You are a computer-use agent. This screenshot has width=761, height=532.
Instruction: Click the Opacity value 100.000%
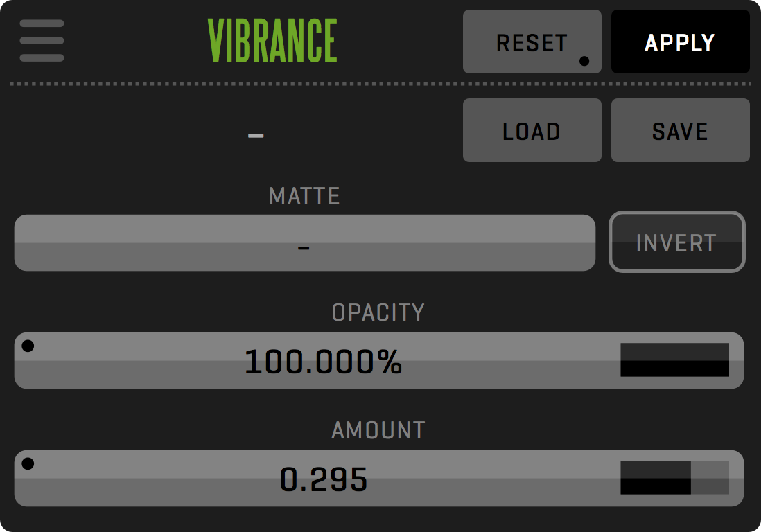point(323,362)
